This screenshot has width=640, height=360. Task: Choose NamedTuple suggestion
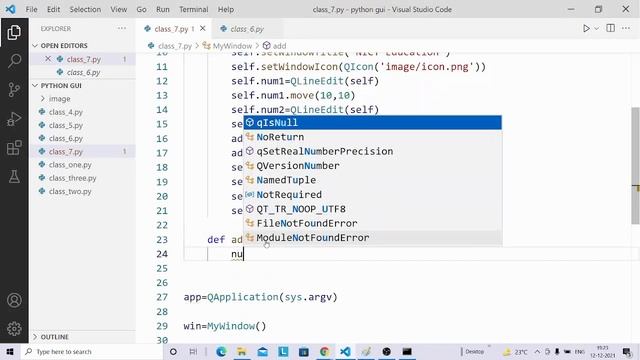point(373,180)
